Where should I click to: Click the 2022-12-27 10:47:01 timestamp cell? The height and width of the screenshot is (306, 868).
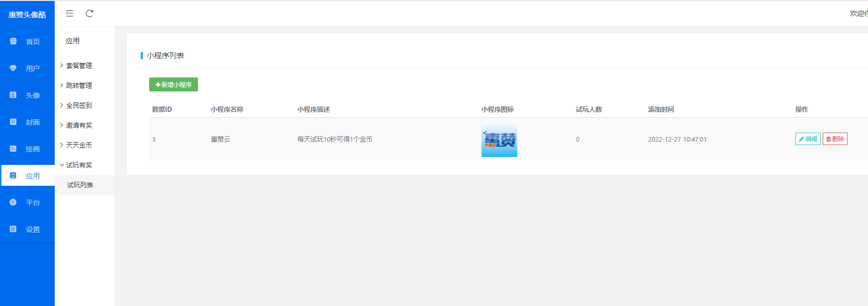click(x=677, y=140)
